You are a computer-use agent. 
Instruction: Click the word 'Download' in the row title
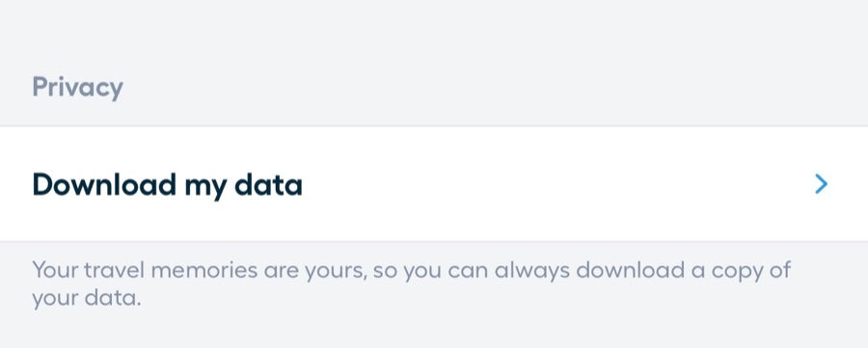pos(104,184)
